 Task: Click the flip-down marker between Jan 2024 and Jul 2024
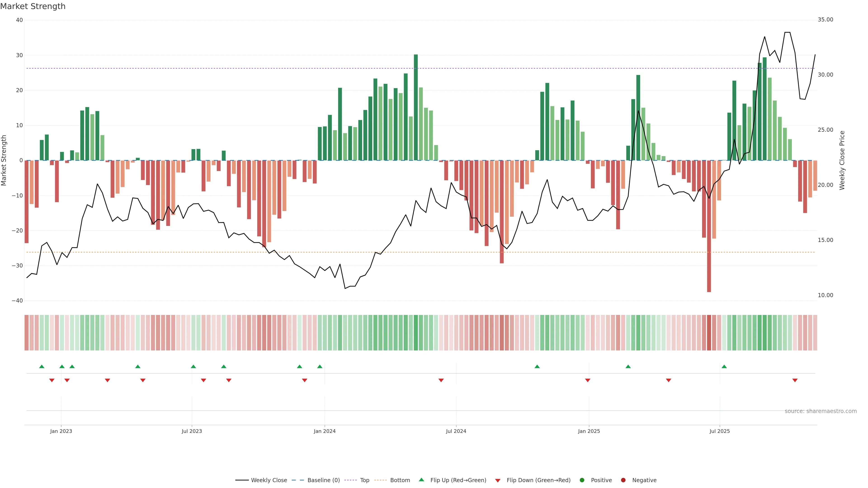click(441, 380)
